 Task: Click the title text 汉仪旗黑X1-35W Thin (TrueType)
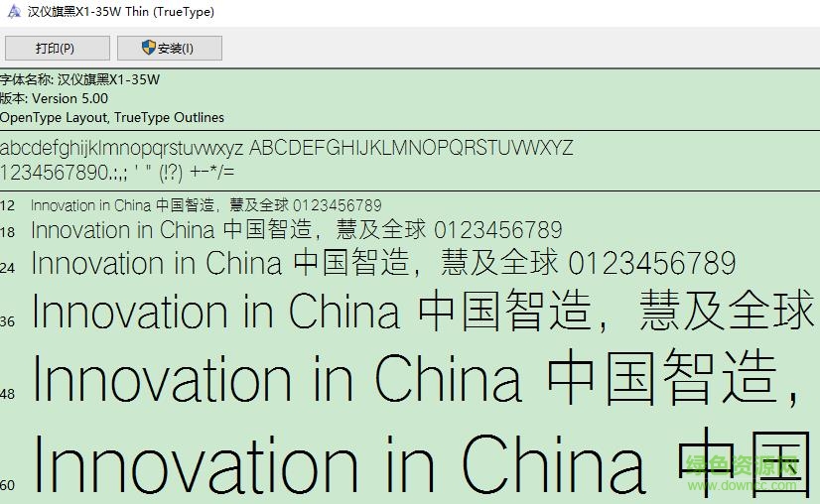(x=121, y=12)
